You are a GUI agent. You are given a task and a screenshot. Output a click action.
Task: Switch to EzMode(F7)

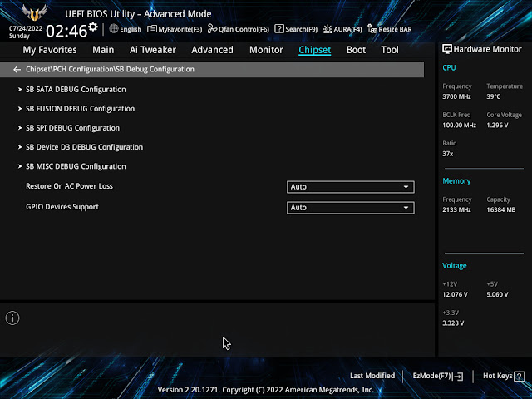[x=438, y=376]
